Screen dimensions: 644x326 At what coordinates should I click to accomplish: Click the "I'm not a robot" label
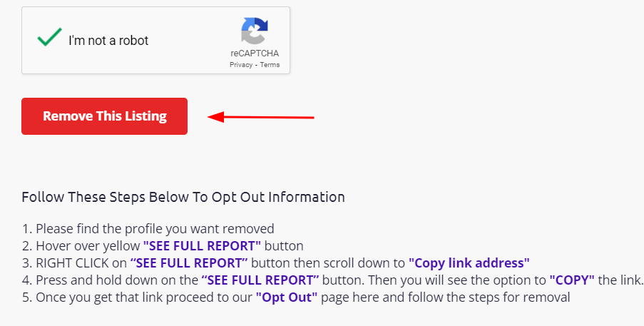click(x=108, y=41)
